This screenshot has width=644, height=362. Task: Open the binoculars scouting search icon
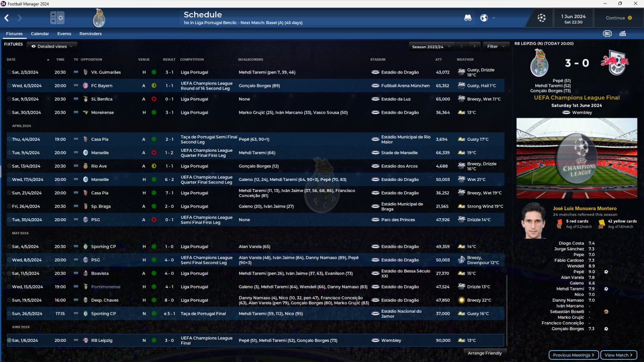[468, 18]
